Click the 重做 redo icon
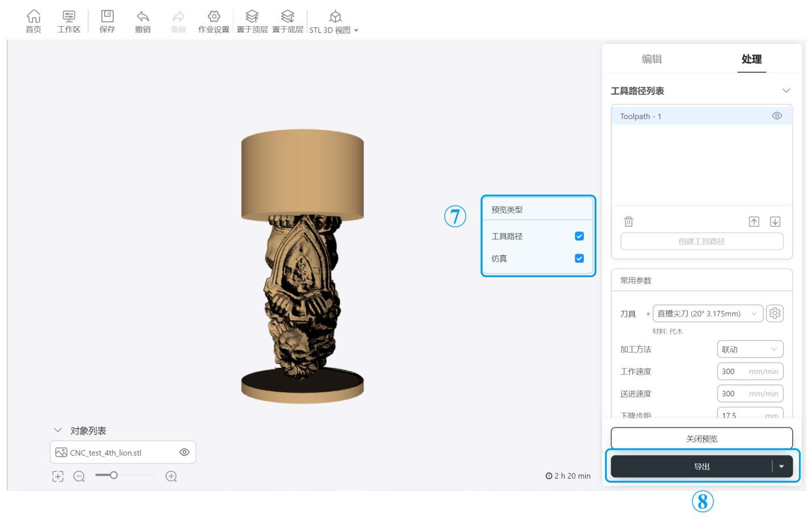Image resolution: width=812 pixels, height=518 pixels. click(x=179, y=21)
